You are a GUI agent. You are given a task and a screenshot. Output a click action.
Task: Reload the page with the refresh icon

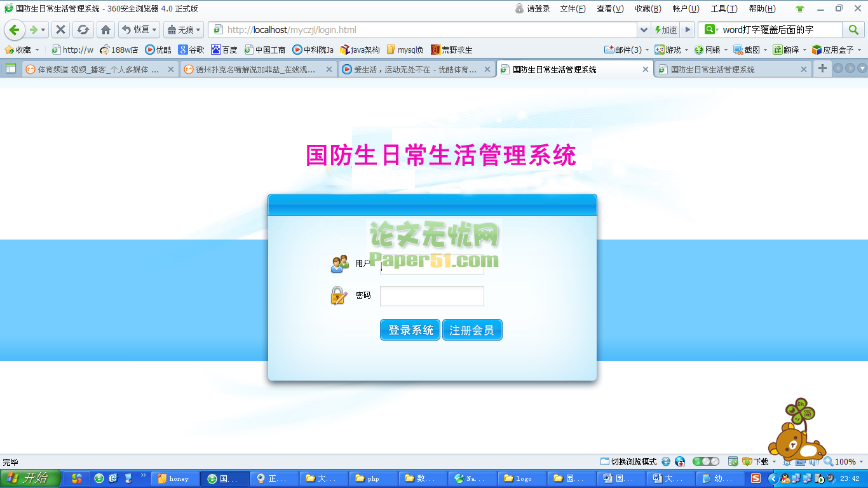[83, 30]
